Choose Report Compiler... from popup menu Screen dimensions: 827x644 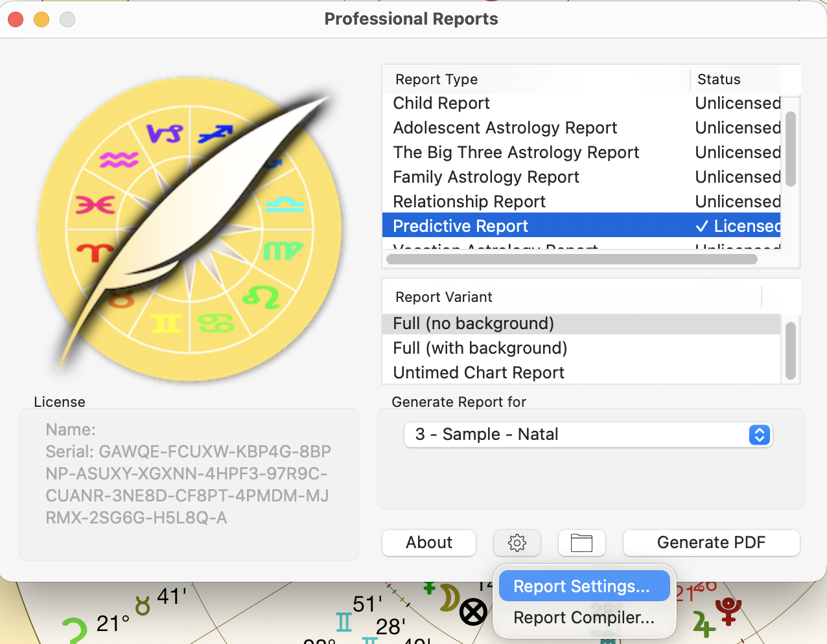[584, 617]
